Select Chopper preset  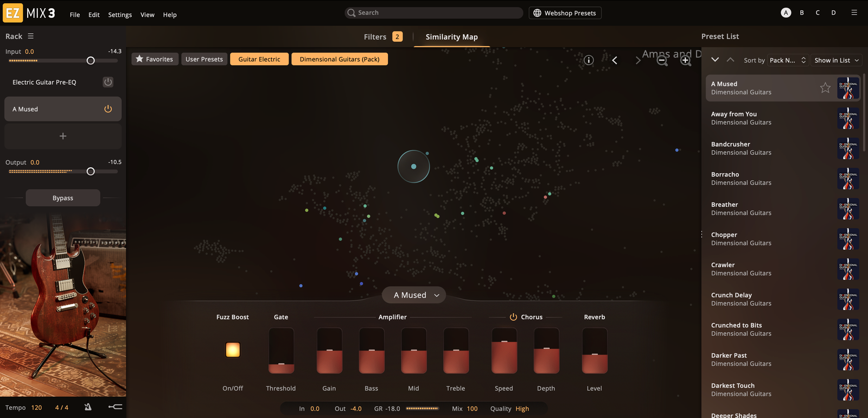(782, 239)
